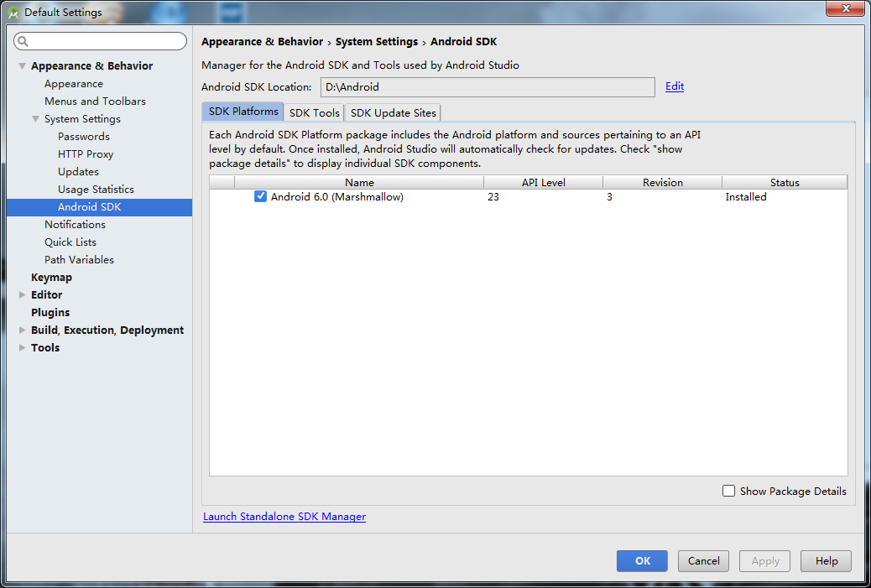This screenshot has width=871, height=588.
Task: Open HTTP Proxy settings
Action: pyautogui.click(x=86, y=154)
